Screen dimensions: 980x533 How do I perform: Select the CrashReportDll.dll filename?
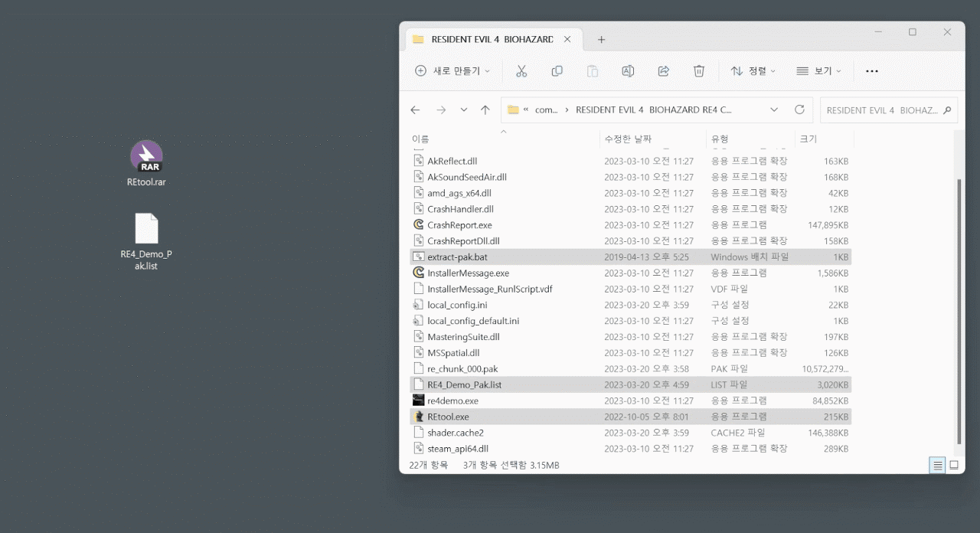point(463,240)
